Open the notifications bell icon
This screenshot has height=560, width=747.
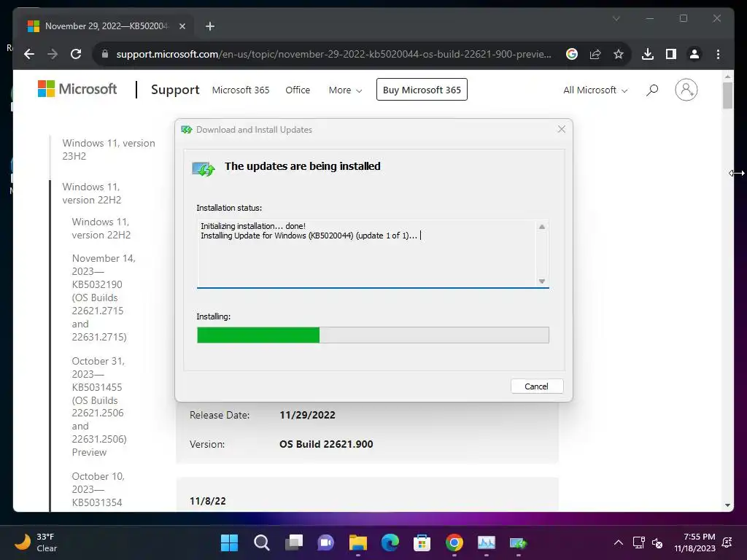click(x=727, y=542)
